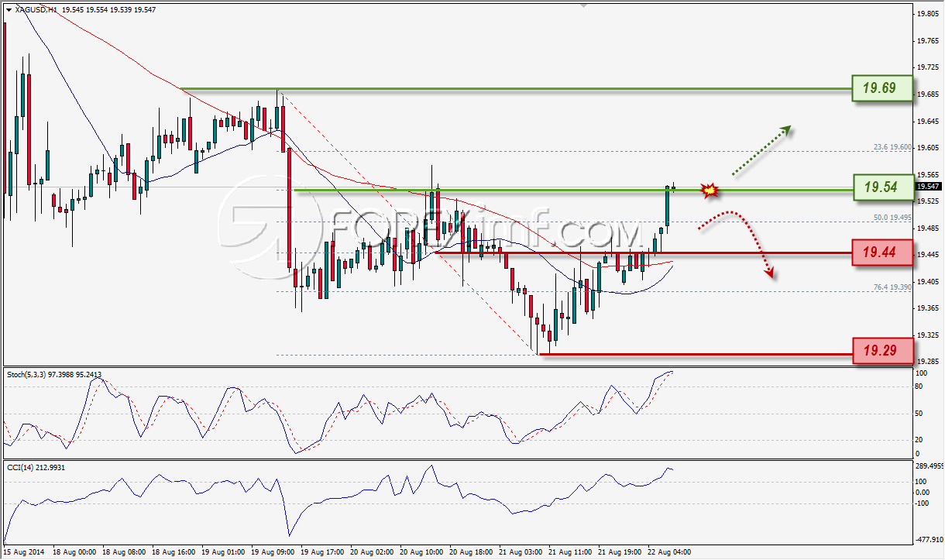Click the 21 Aug 19:00 time label
The image size is (945, 560).
[621, 552]
